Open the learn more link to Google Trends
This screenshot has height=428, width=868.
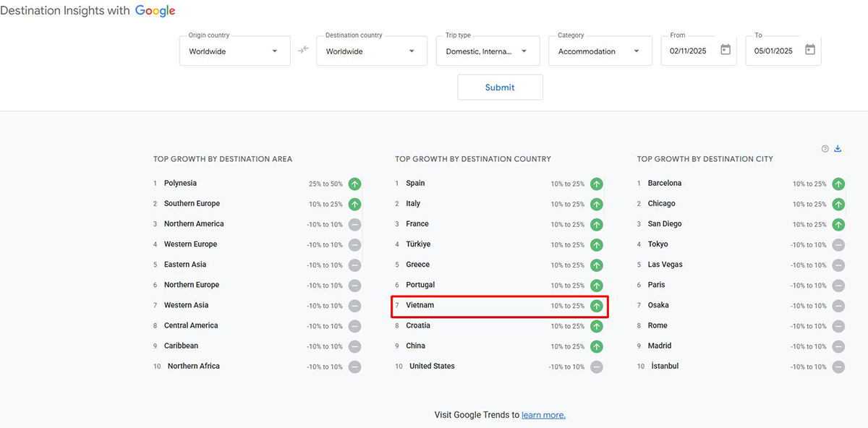[543, 414]
